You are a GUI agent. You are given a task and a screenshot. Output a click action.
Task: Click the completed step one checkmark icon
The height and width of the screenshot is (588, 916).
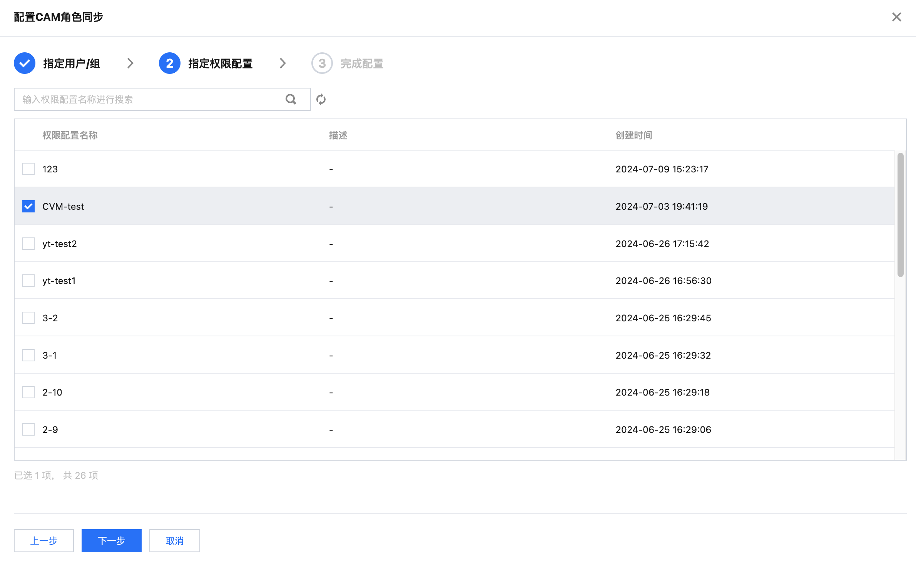click(25, 63)
